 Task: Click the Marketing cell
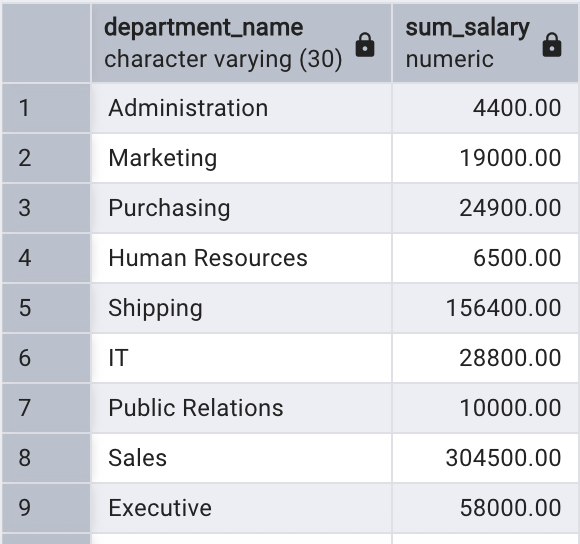(241, 158)
